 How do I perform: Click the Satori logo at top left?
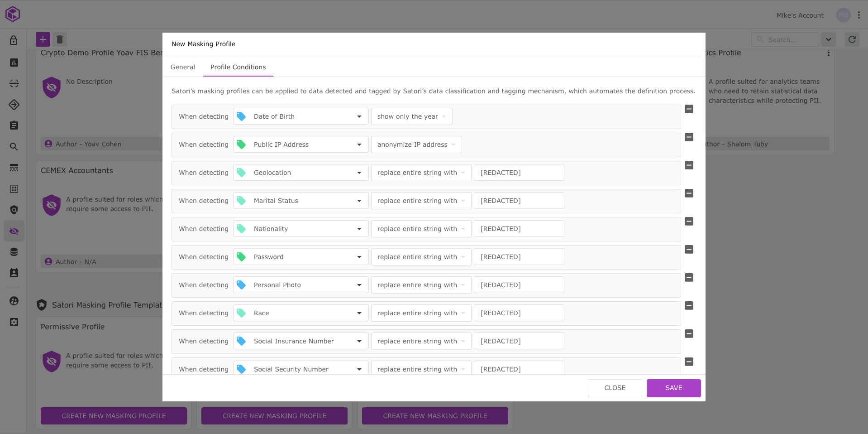[13, 14]
